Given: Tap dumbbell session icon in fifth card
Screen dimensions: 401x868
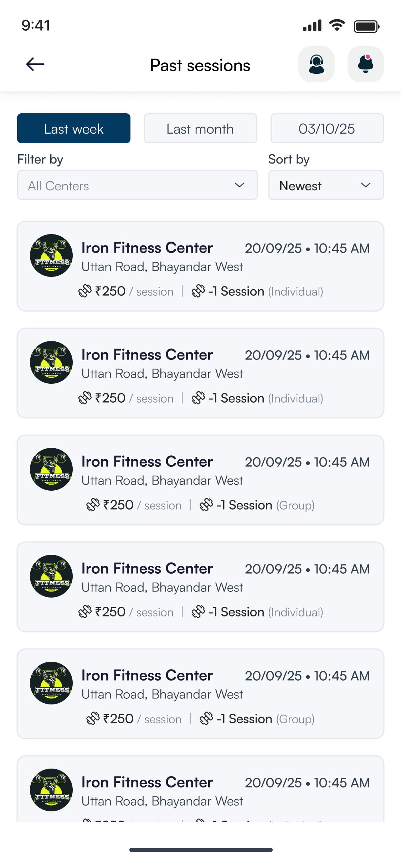Looking at the screenshot, I should tap(206, 719).
